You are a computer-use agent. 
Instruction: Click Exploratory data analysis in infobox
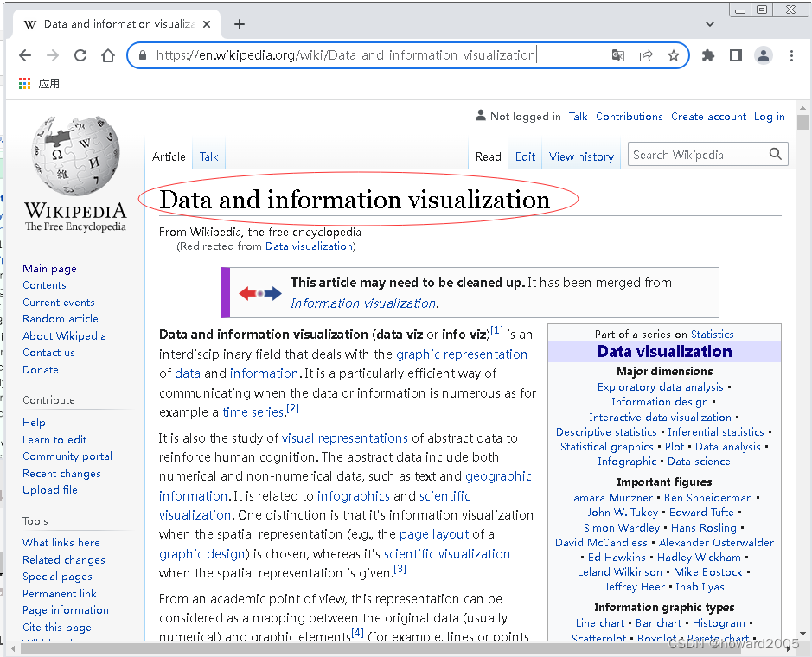coord(661,387)
